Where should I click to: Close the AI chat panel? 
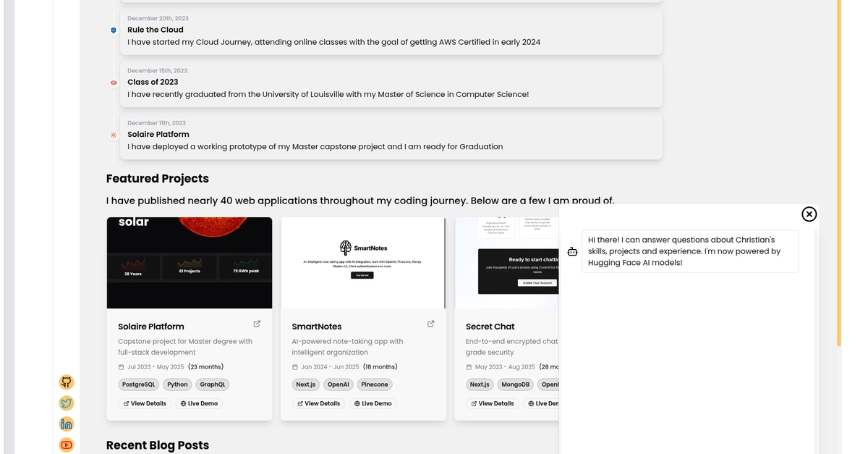[809, 214]
